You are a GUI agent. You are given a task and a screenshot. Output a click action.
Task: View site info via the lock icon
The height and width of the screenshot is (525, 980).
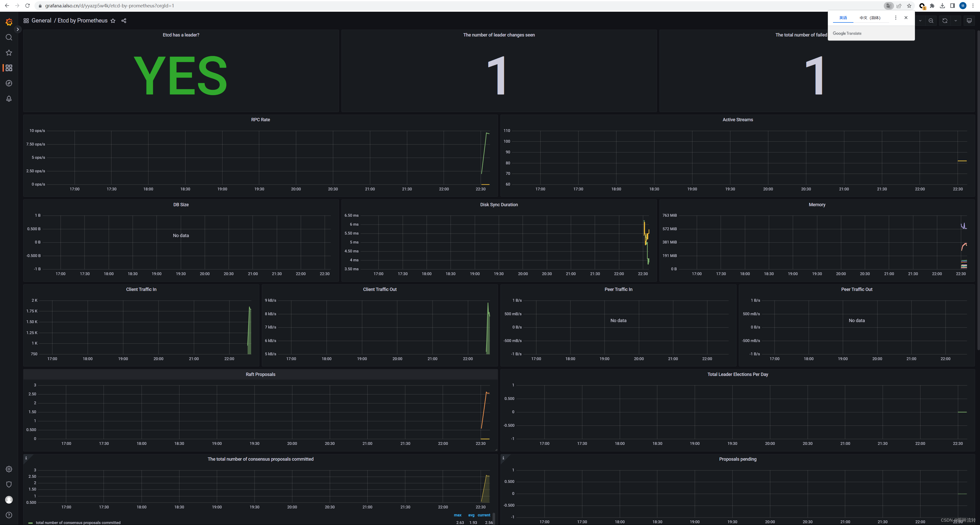tap(40, 6)
